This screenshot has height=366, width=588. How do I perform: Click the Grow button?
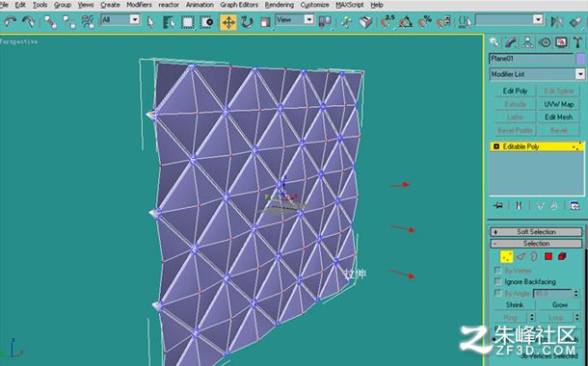559,305
